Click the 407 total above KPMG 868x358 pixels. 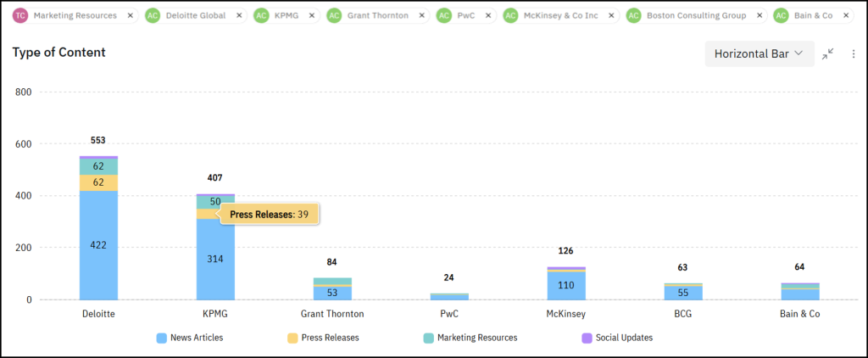(214, 178)
